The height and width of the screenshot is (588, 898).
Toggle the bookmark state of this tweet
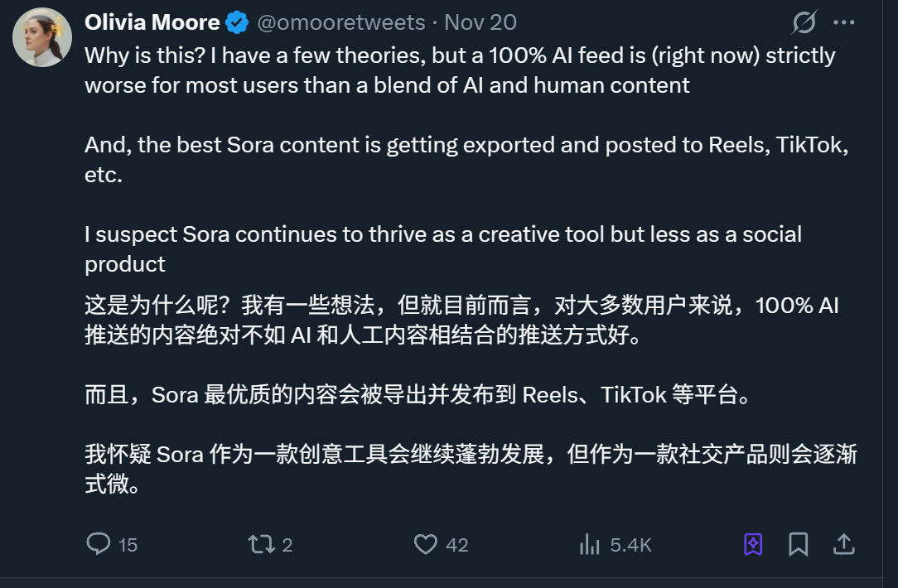click(x=799, y=544)
